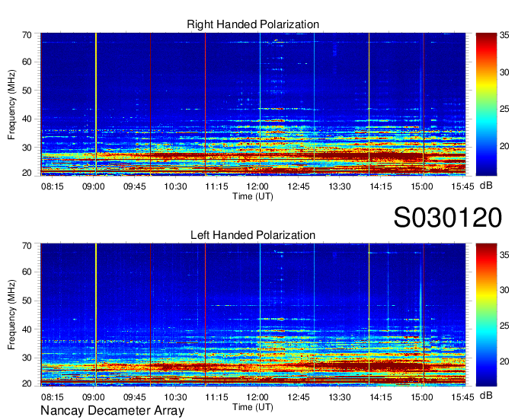Click the top plot's 08:15 time tick label

pos(52,186)
